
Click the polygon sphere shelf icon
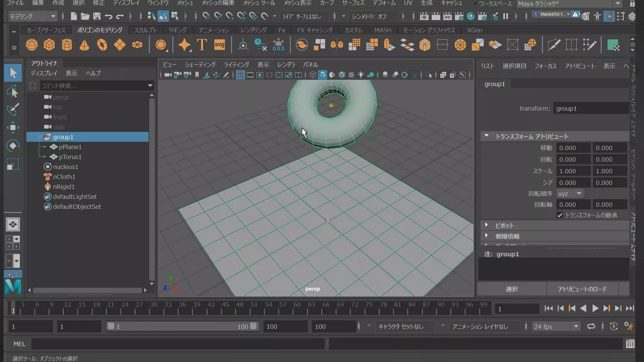click(32, 45)
